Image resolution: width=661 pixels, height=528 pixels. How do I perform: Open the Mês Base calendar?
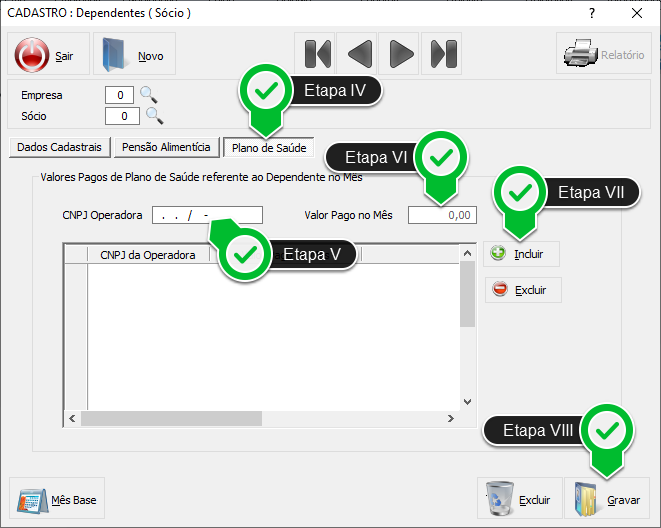(58, 499)
